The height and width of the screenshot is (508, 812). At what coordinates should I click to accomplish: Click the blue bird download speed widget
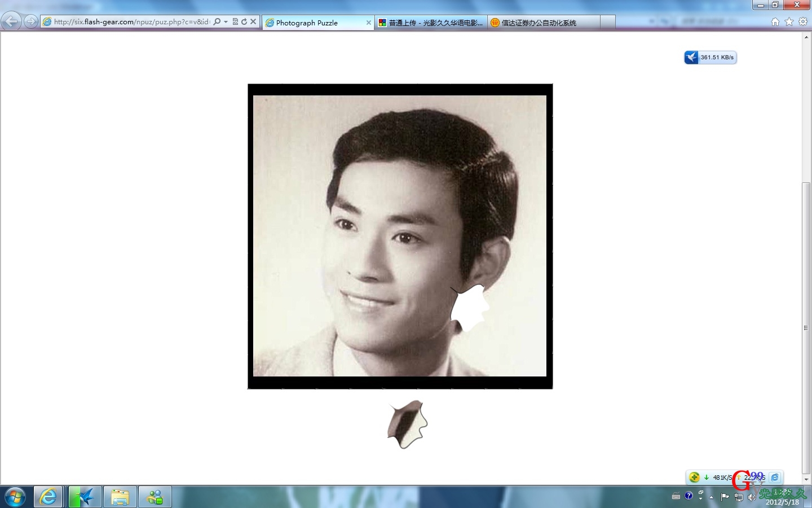(x=710, y=57)
